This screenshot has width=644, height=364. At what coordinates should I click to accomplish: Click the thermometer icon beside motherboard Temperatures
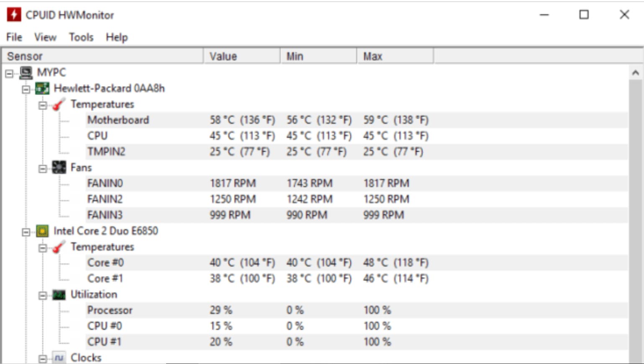coord(59,104)
